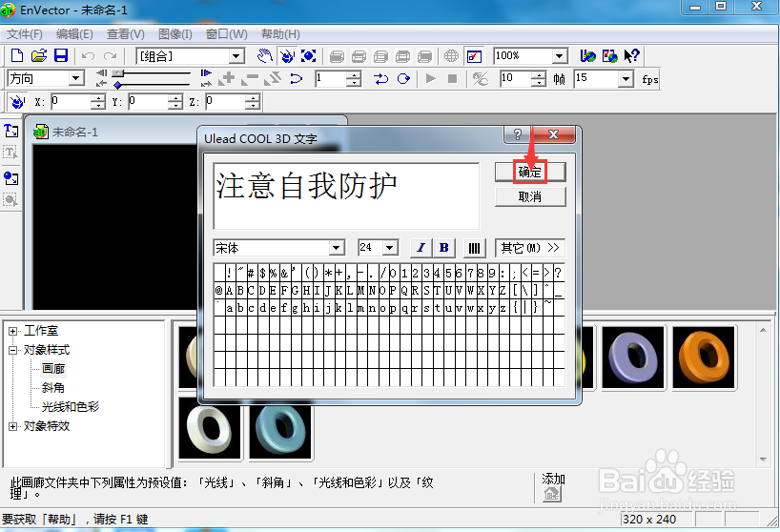The height and width of the screenshot is (532, 780).
Task: Open the 窗口(W) menu
Action: pos(226,34)
